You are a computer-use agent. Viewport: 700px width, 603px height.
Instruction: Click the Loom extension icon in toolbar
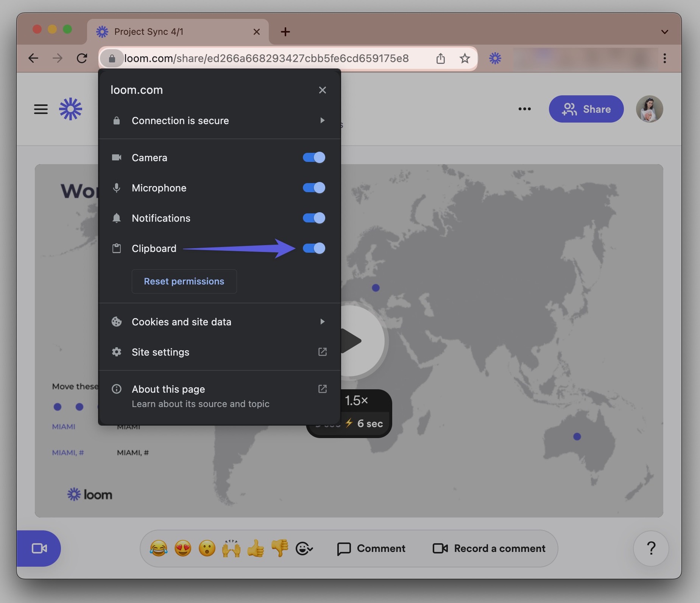(495, 58)
